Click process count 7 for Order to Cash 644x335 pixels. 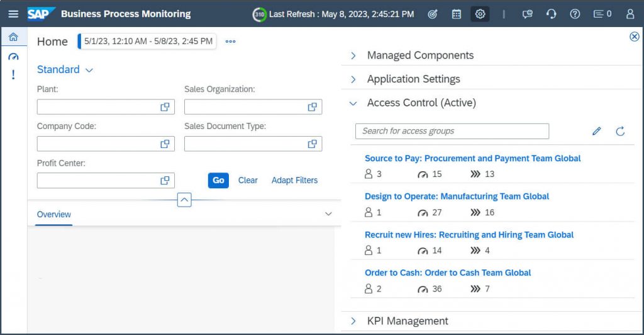point(480,289)
